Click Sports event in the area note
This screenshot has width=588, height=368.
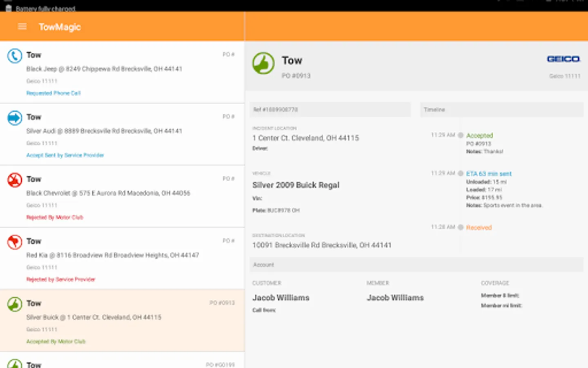coord(504,206)
